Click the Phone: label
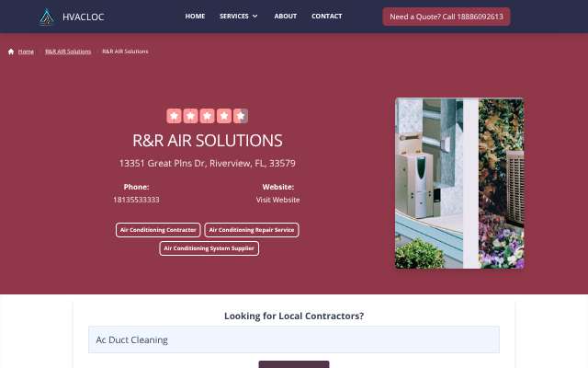Viewport: 588px width, 368px height. tap(136, 187)
